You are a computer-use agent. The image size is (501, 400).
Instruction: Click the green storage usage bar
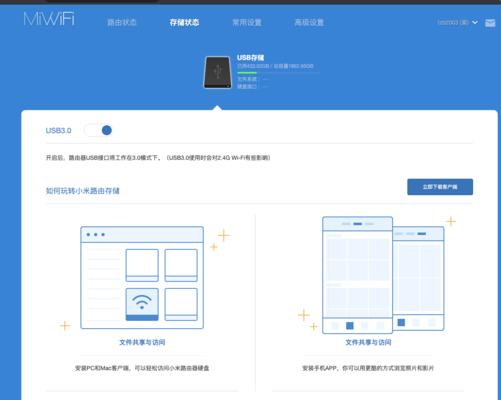click(x=247, y=72)
